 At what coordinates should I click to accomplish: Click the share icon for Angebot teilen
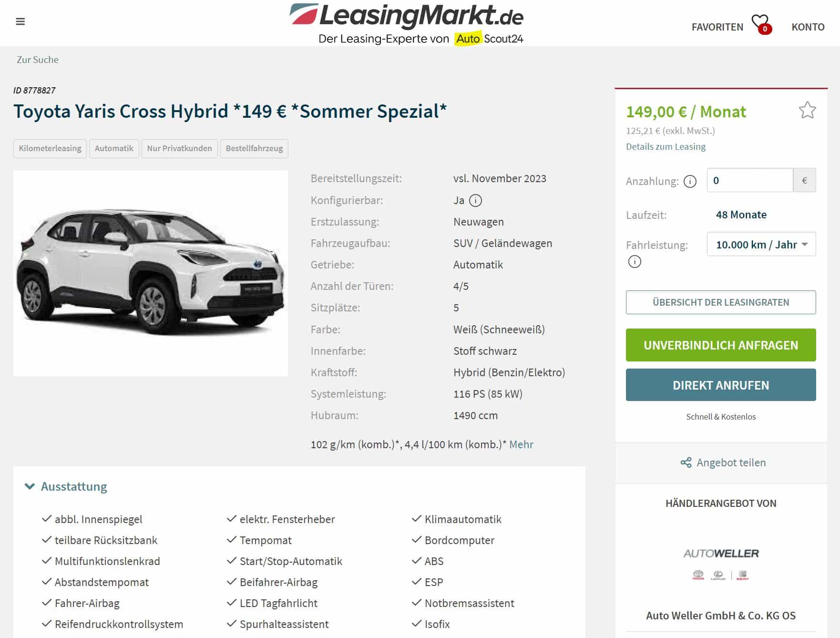tap(686, 463)
